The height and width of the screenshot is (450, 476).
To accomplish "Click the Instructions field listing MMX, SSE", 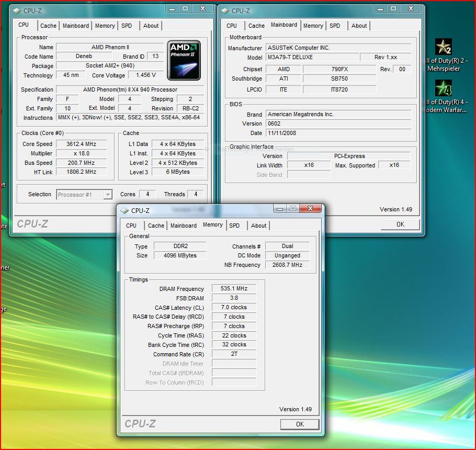I will pos(130,118).
